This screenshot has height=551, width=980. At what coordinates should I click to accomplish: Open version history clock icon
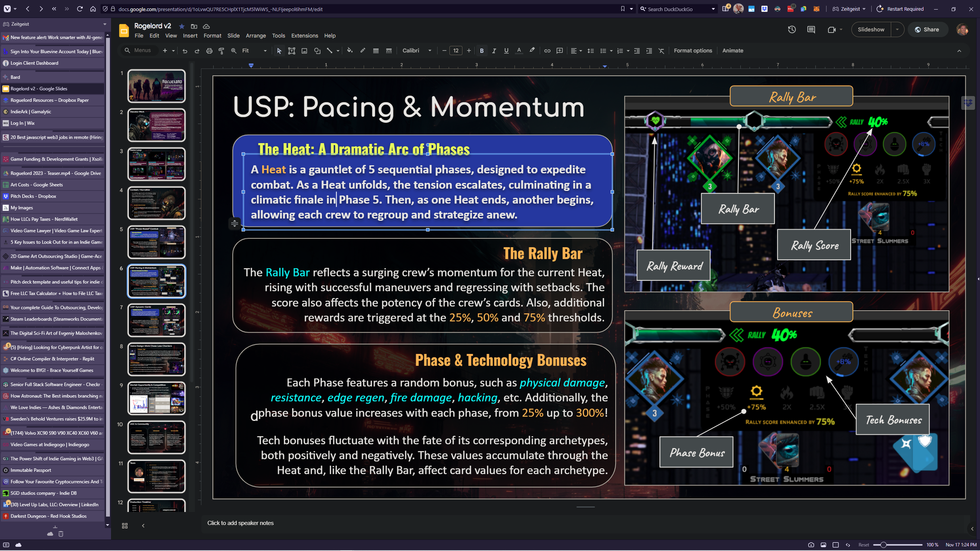click(792, 30)
